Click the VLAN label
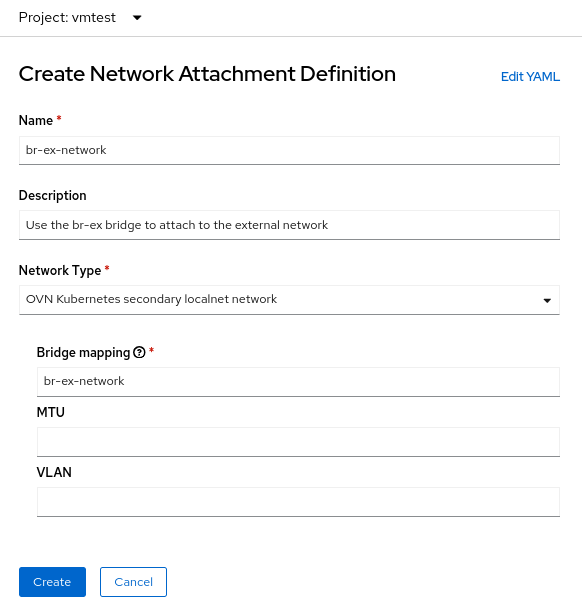Viewport: 582px width, 608px height. pyautogui.click(x=54, y=472)
